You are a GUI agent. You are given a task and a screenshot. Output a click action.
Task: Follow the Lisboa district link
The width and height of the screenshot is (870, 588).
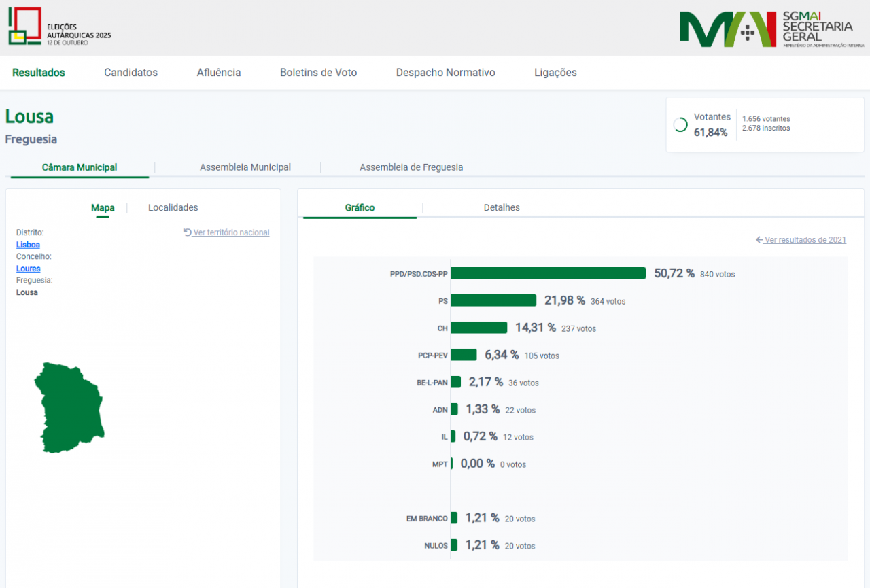28,245
